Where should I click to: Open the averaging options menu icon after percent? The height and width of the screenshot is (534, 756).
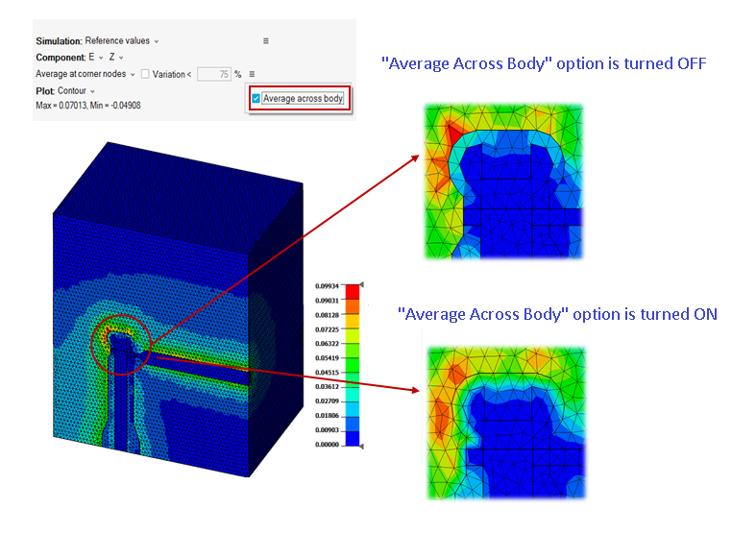coord(252,74)
